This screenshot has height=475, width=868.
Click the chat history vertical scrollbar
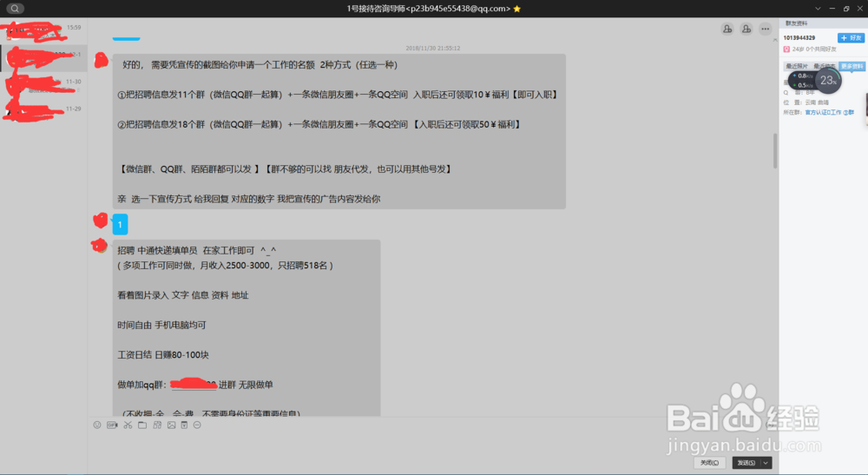(x=775, y=150)
